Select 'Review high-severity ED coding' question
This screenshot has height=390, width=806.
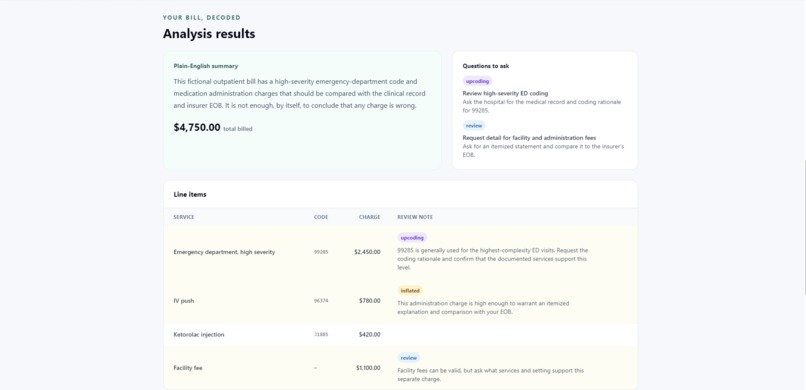[505, 94]
